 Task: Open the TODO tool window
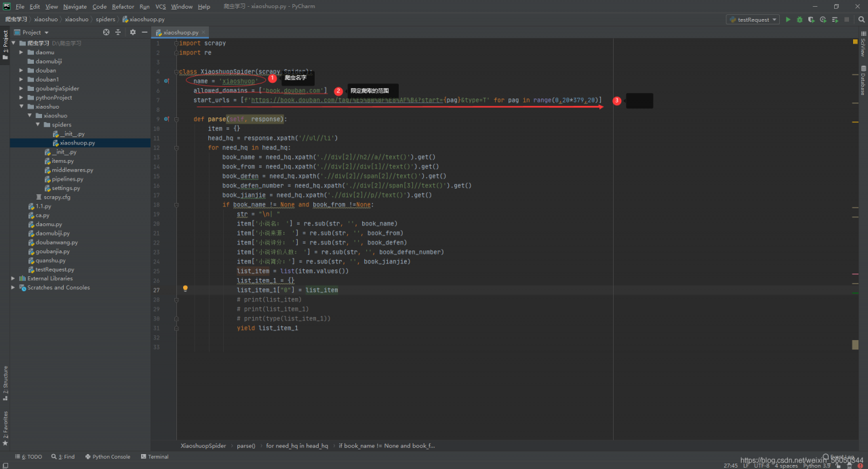click(x=30, y=457)
